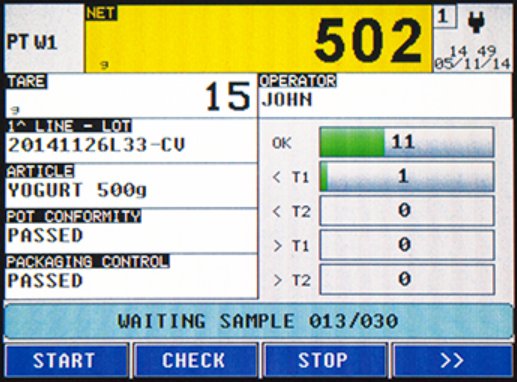Viewport: 517px width, 382px height.
Task: Tap the g unit in the NET display
Action: point(104,65)
